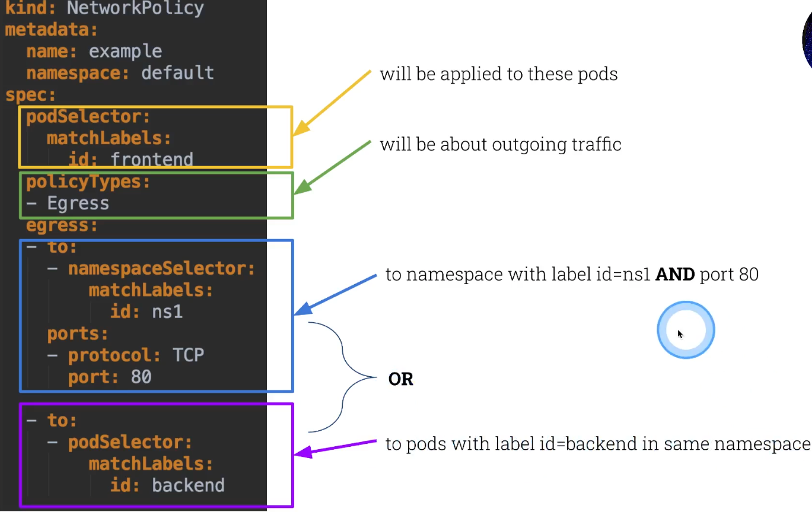The image size is (812, 512).
Task: Click the "- Egress" policy type entry
Action: (68, 203)
